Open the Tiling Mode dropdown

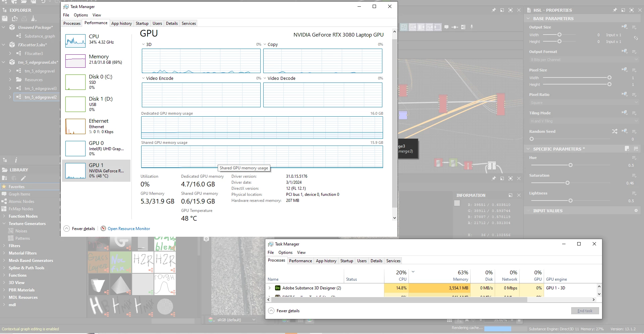584,121
